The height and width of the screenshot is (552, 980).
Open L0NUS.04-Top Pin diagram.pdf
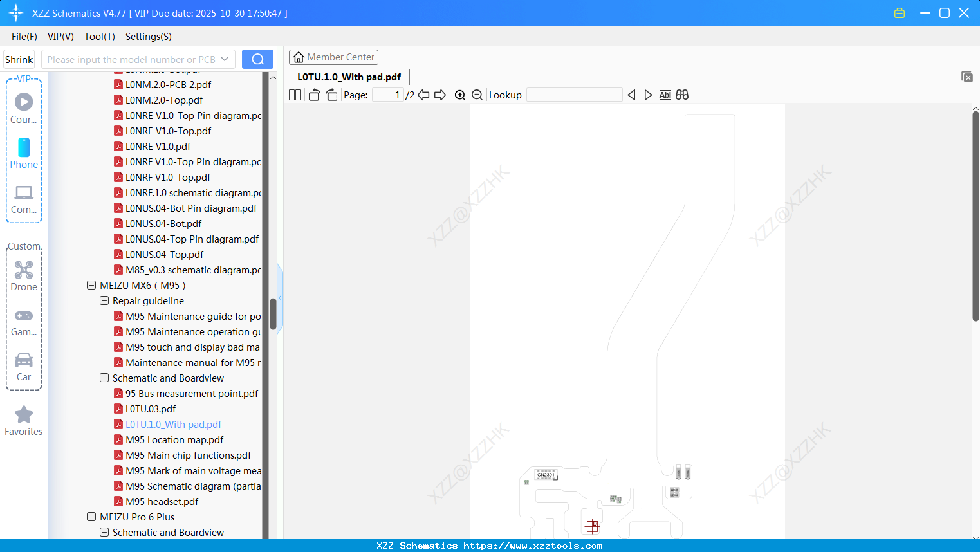coord(192,239)
